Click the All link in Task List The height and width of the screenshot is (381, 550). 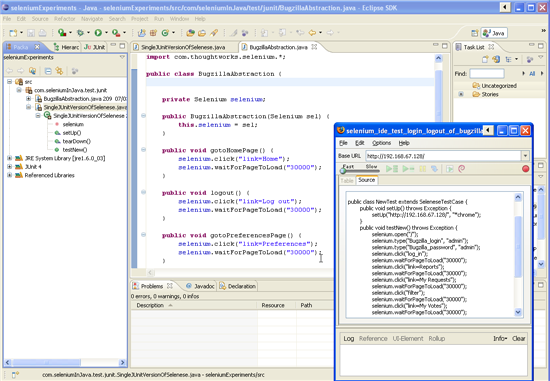pos(532,73)
